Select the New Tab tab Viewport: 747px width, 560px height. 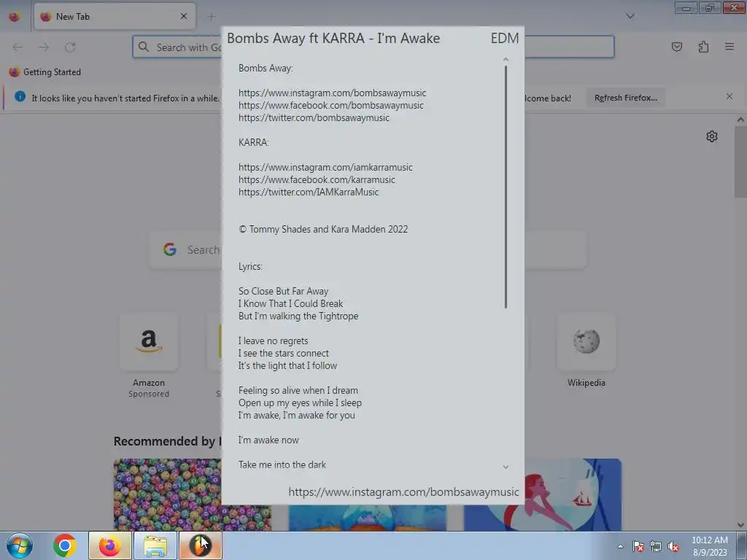tap(115, 16)
